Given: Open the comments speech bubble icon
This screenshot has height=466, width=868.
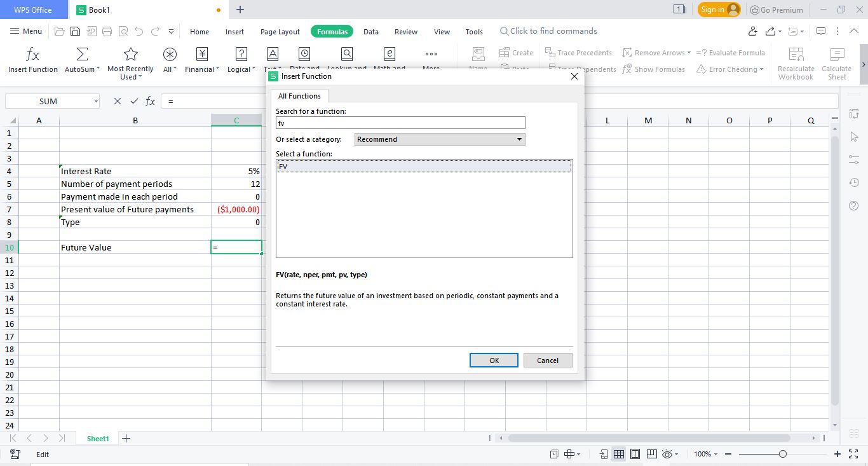Looking at the screenshot, I should [x=821, y=31].
